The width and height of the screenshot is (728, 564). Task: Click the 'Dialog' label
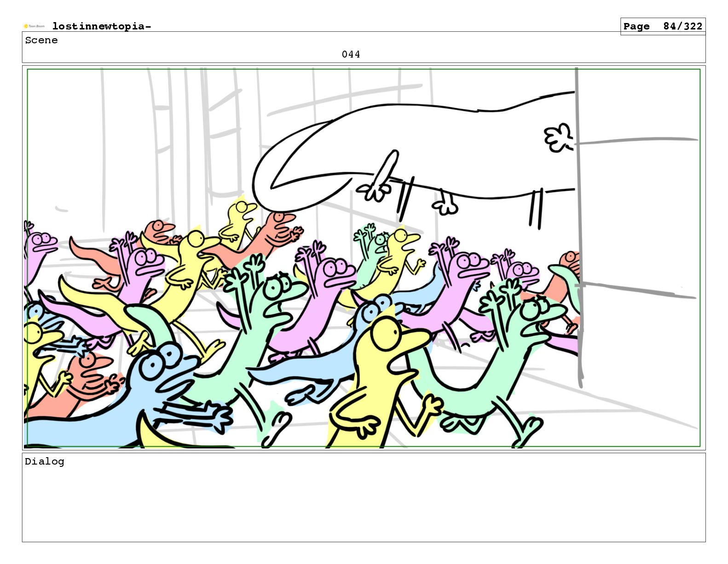click(x=45, y=461)
